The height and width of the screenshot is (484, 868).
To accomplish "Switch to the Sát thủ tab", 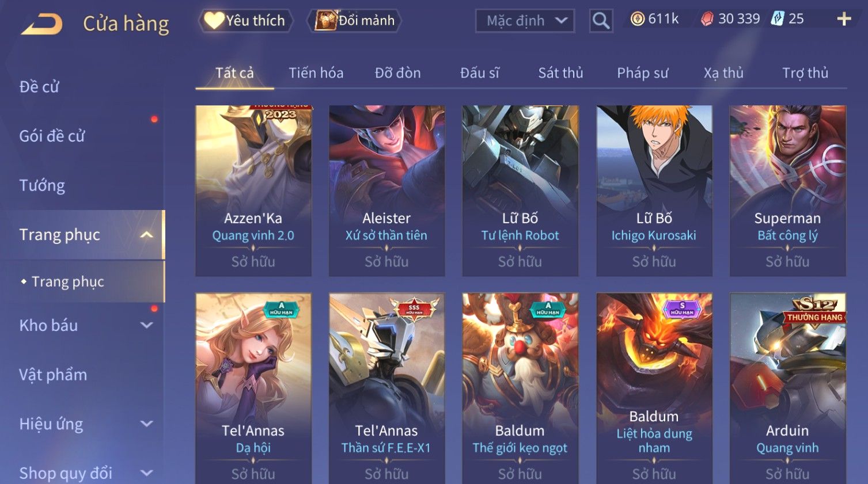I will [x=560, y=73].
